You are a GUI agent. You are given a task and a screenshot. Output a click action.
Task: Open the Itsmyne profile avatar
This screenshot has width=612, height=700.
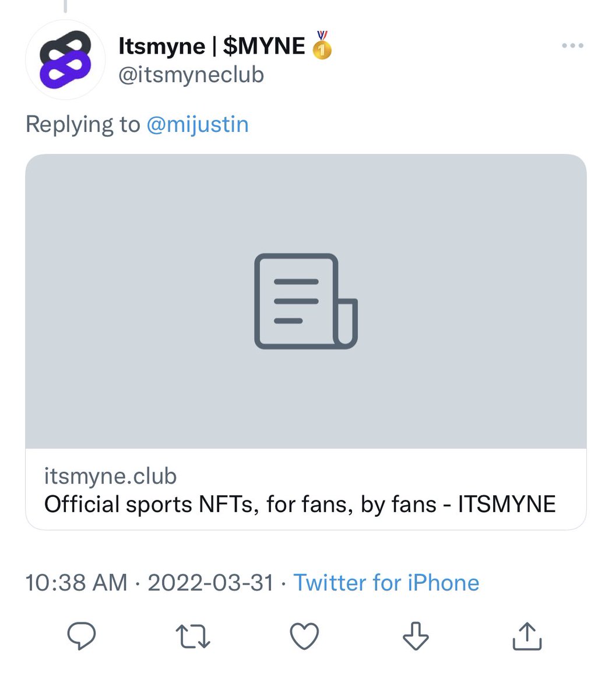click(x=65, y=60)
